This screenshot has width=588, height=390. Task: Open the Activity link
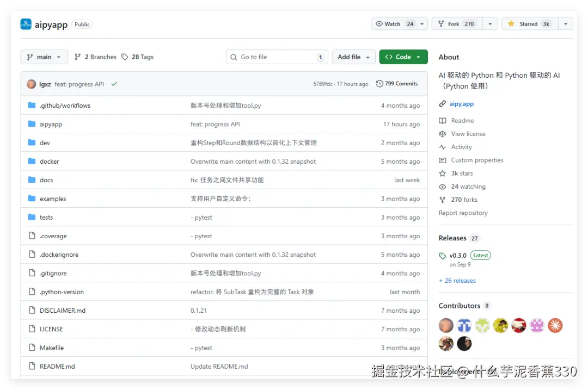coord(461,147)
